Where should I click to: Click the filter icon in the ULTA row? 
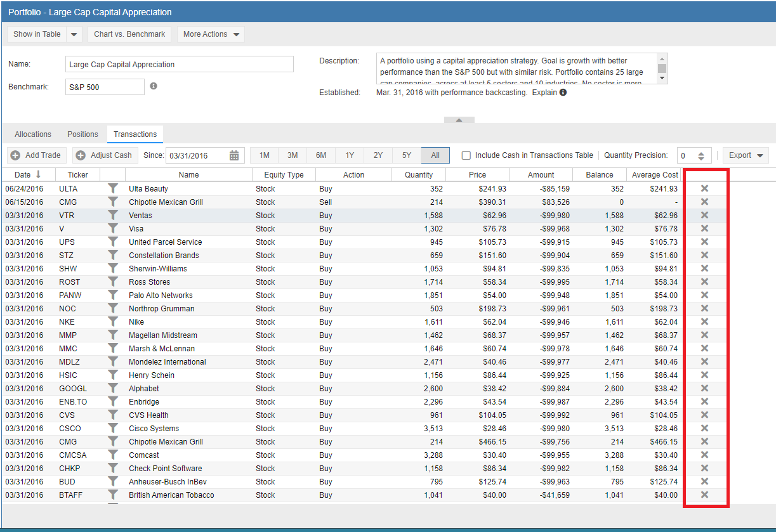(x=113, y=188)
